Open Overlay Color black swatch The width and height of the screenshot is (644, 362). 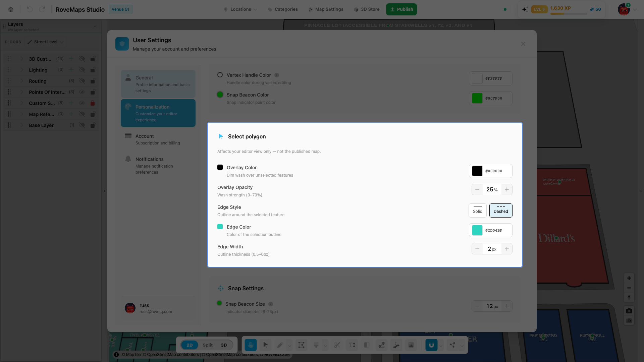pyautogui.click(x=477, y=171)
